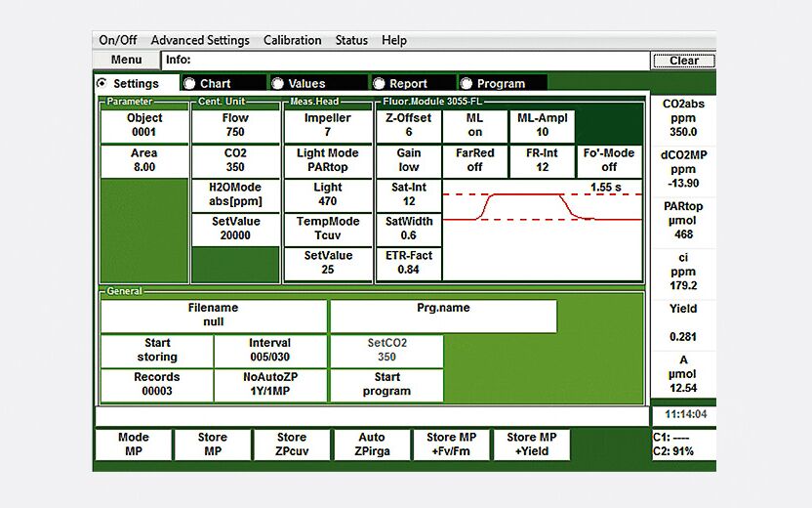The height and width of the screenshot is (508, 812).
Task: Toggle the Fo'-Mode off cell
Action: point(609,160)
